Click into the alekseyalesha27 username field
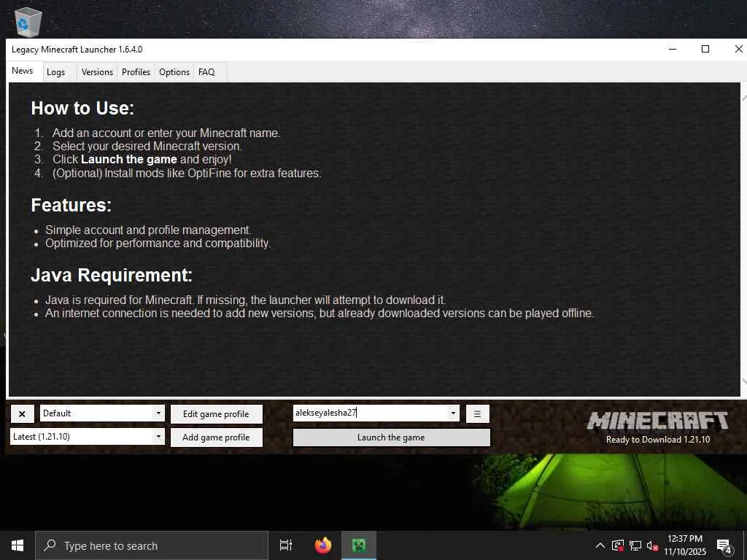 [x=370, y=413]
